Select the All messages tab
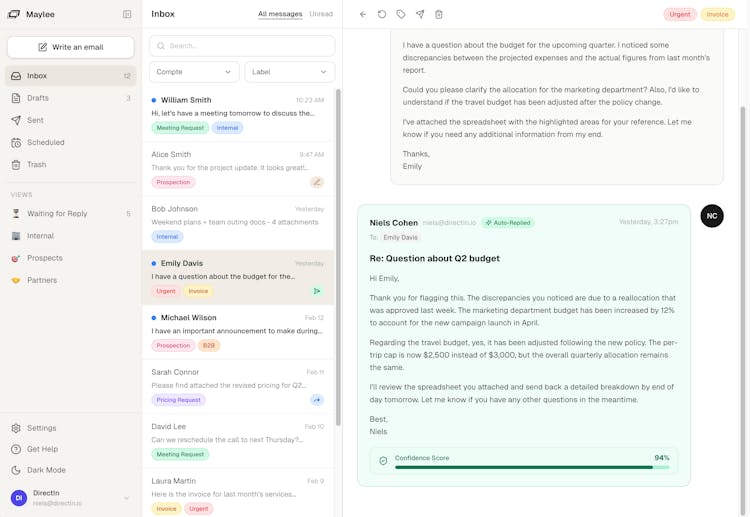750x517 pixels. pyautogui.click(x=280, y=14)
